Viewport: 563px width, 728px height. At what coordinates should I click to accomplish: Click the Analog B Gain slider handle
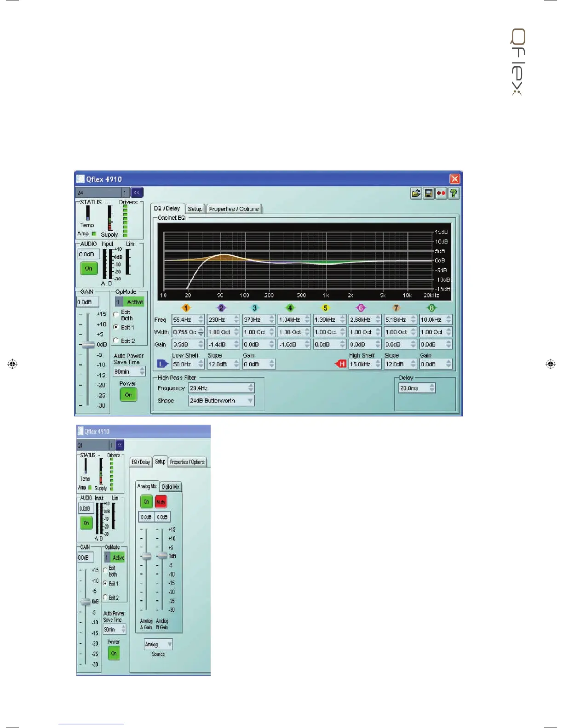pos(162,556)
